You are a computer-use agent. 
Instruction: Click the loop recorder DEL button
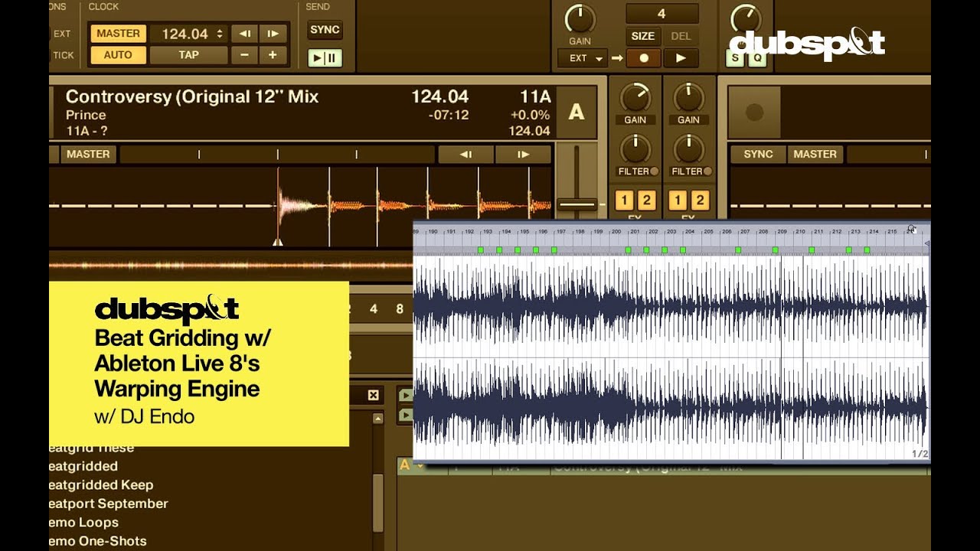pos(681,36)
